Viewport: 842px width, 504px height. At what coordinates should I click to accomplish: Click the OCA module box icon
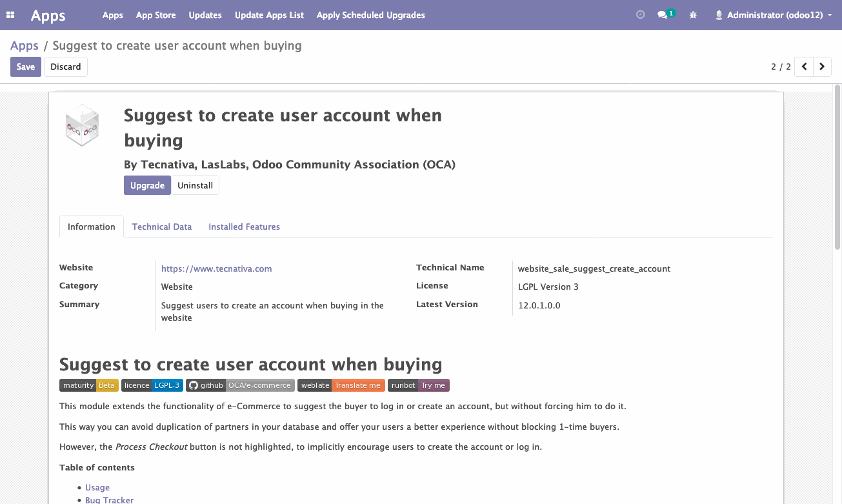(x=82, y=126)
